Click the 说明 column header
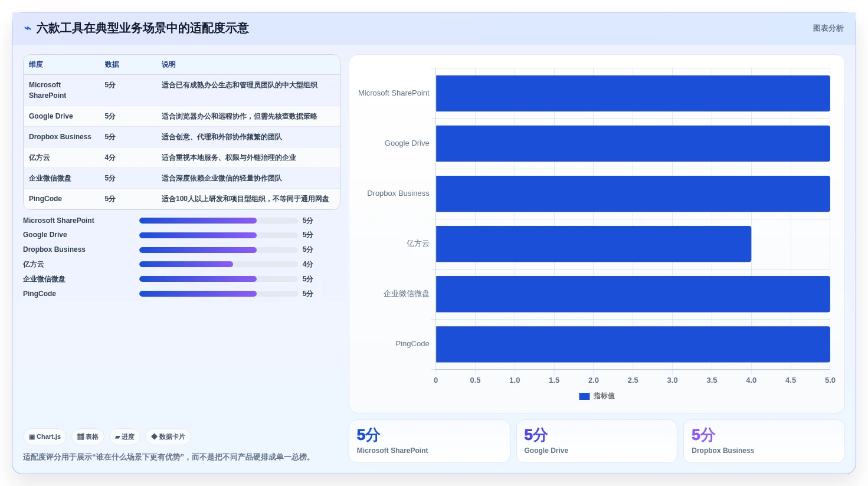The height and width of the screenshot is (486, 868). pyautogui.click(x=169, y=64)
